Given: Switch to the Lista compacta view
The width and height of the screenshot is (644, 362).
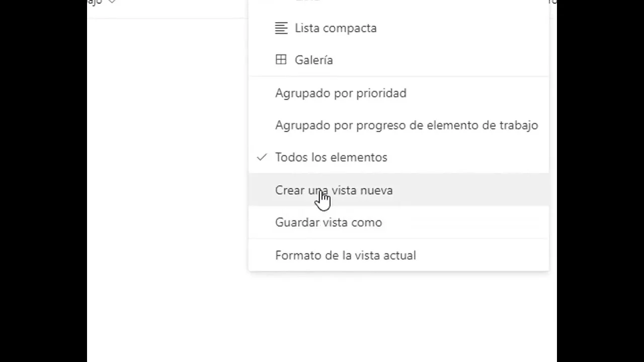Looking at the screenshot, I should coord(336,28).
